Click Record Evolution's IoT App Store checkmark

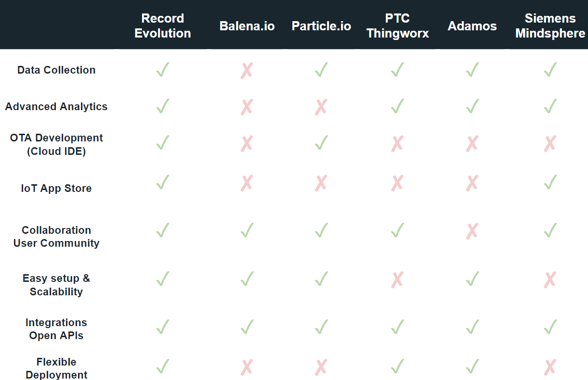[163, 182]
